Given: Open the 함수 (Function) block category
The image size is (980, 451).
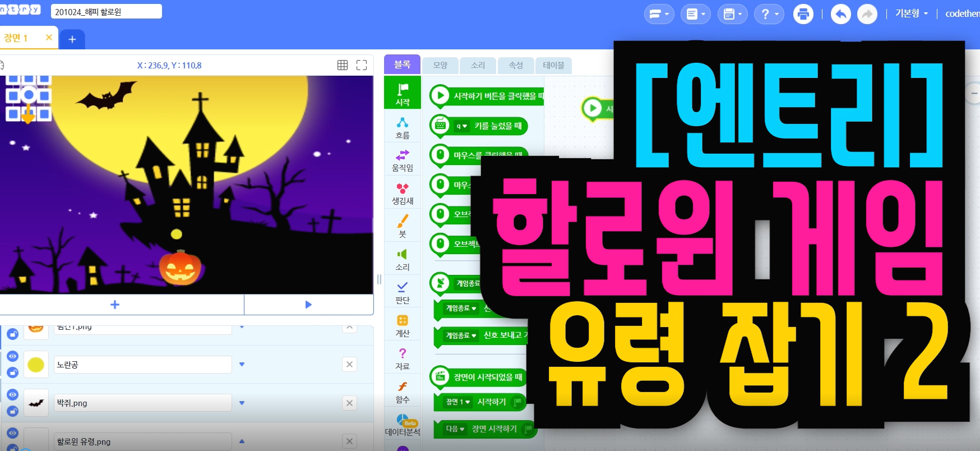Looking at the screenshot, I should [x=403, y=392].
